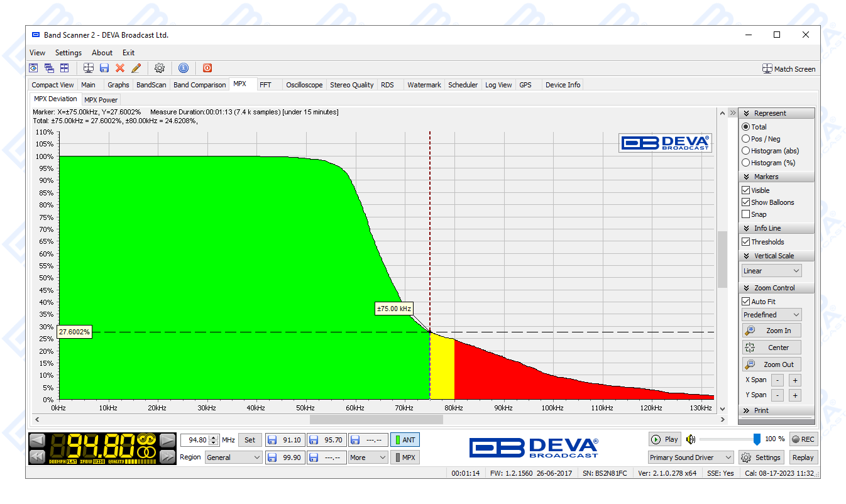Screen dimensions: 846x504
Task: Switch to the FFT tab
Action: [265, 85]
